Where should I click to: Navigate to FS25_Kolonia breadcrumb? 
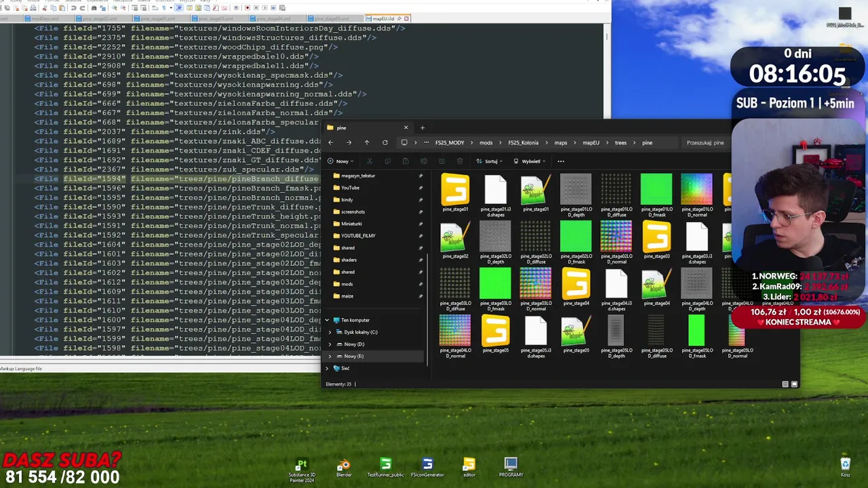(x=523, y=142)
